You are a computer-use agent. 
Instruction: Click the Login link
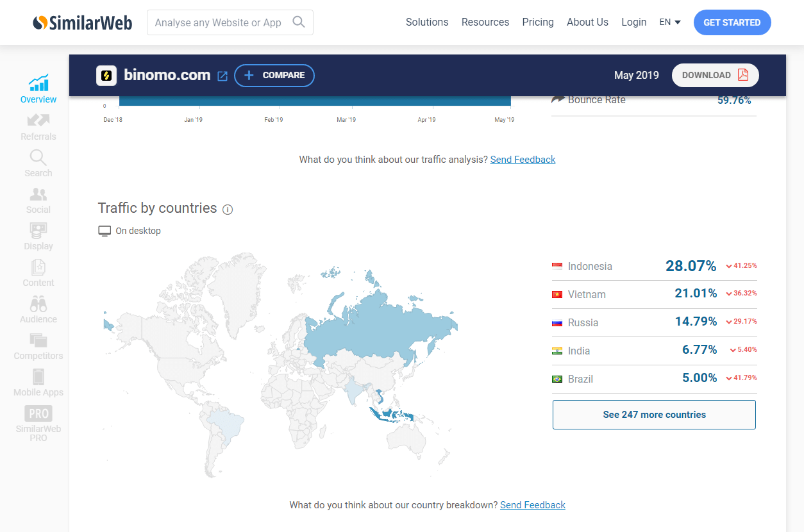634,22
